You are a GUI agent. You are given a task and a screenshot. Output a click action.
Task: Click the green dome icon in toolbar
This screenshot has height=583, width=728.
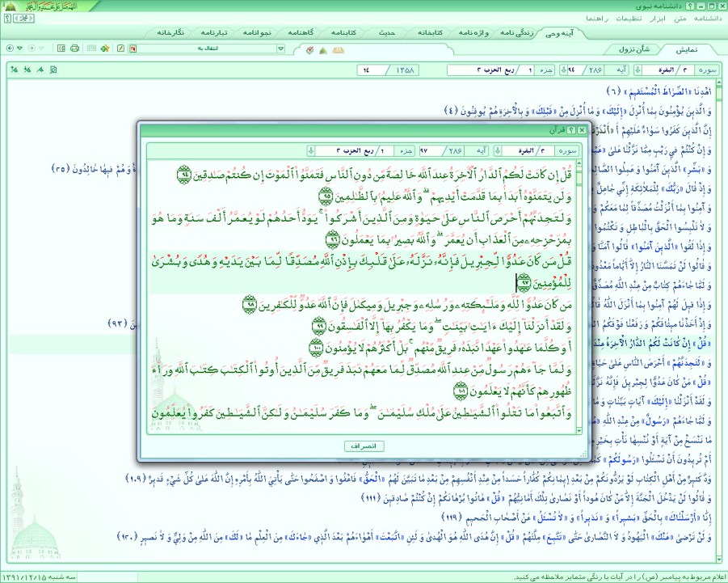point(323,50)
